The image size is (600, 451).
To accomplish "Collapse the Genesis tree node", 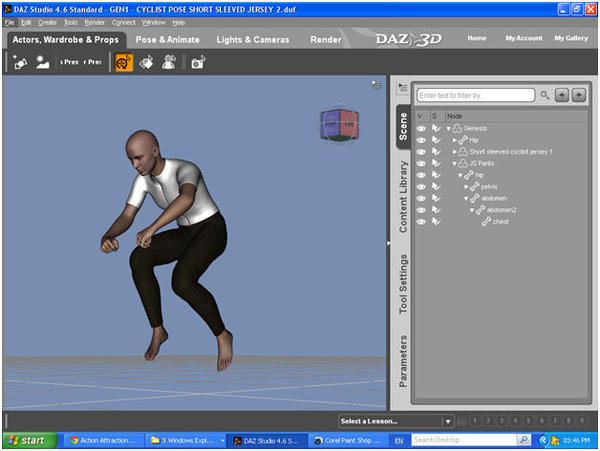I will click(x=448, y=129).
